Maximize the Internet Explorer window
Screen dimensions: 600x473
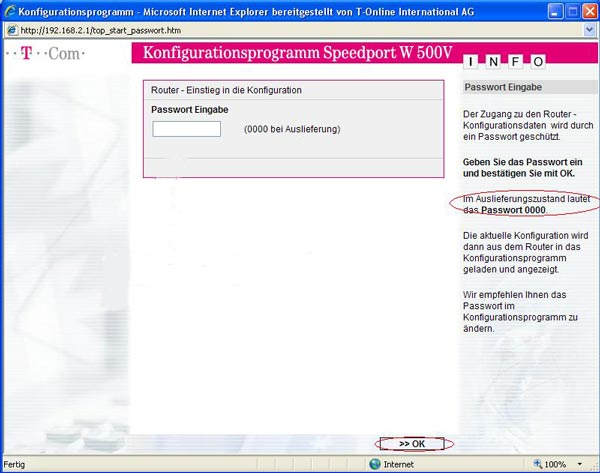coord(573,12)
